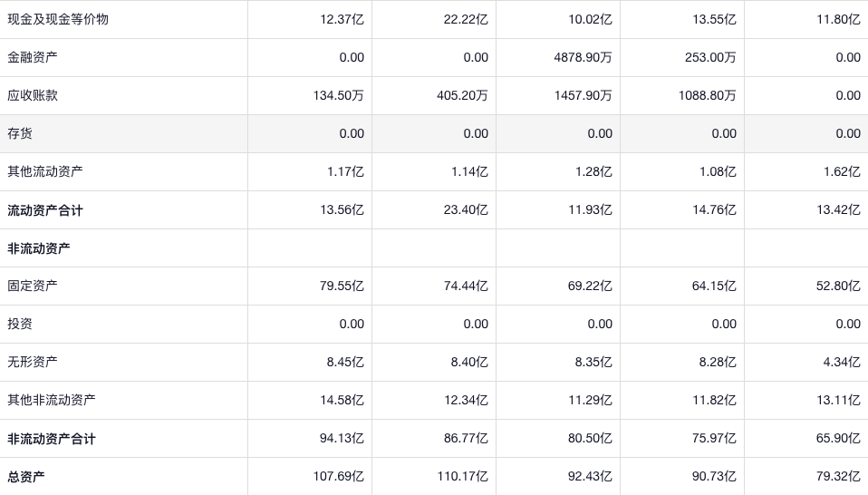Image resolution: width=868 pixels, height=495 pixels.
Task: Click the 4878.90万 financial assets cell
Action: (x=583, y=57)
